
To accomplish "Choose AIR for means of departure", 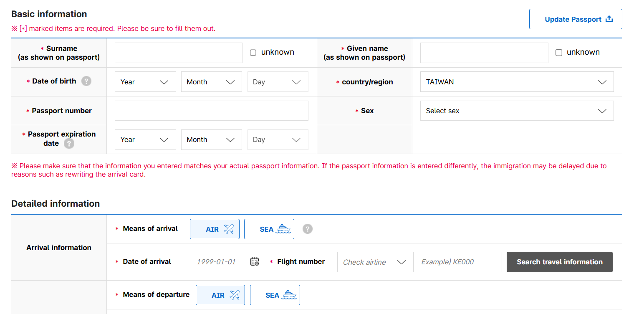I will [220, 295].
